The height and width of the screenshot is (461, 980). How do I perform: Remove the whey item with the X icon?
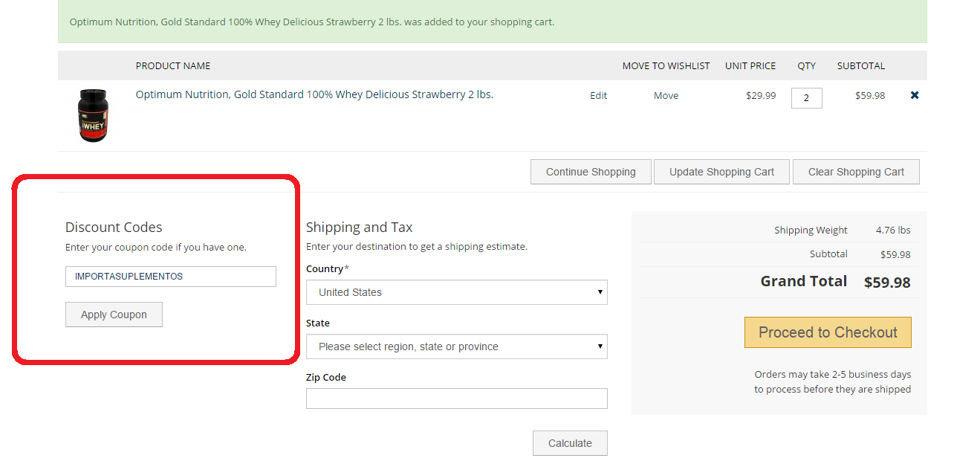(915, 95)
